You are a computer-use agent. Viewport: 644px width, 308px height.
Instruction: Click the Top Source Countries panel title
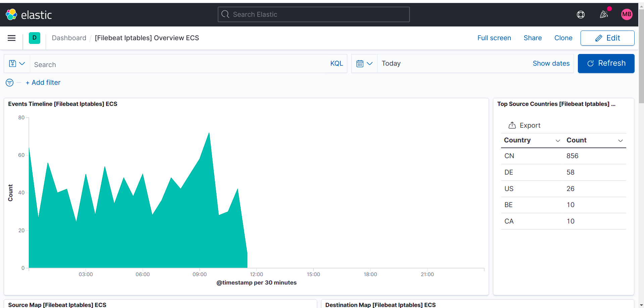pyautogui.click(x=556, y=104)
